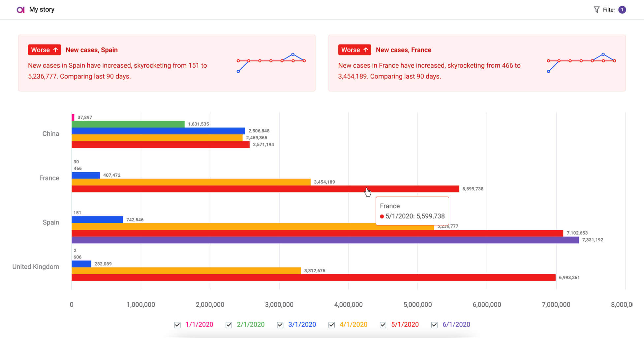Hide the 4/1/2020 series via checkbox
The image size is (644, 338).
332,325
